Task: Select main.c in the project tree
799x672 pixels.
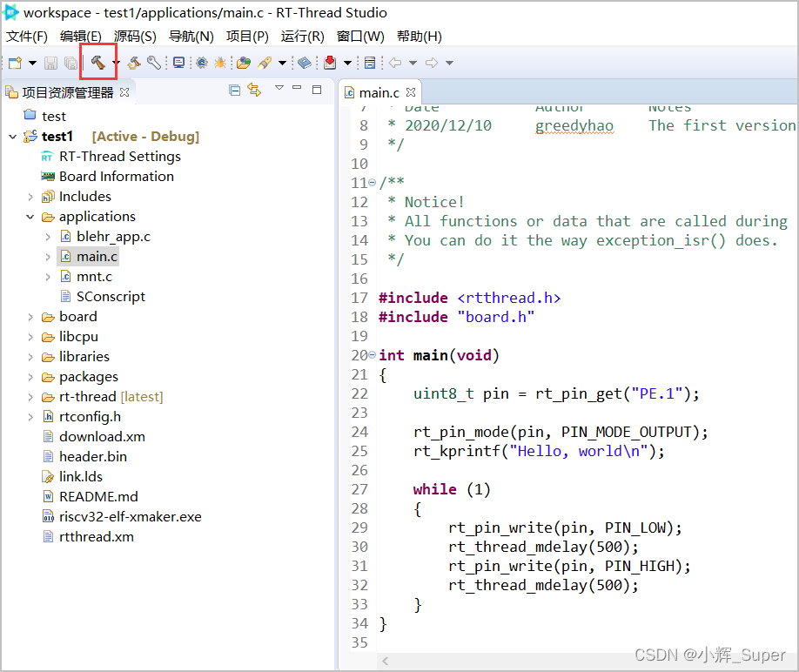Action: pyautogui.click(x=89, y=257)
